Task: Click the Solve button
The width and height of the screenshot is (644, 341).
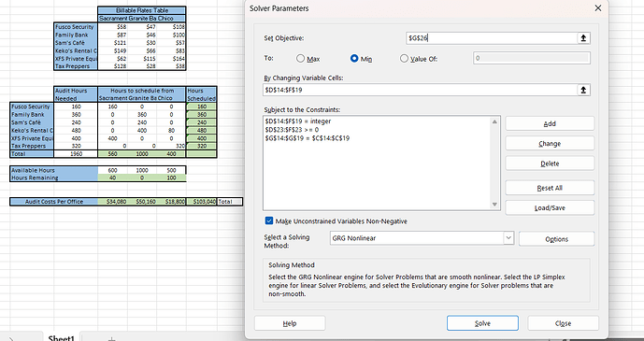Action: click(x=482, y=323)
